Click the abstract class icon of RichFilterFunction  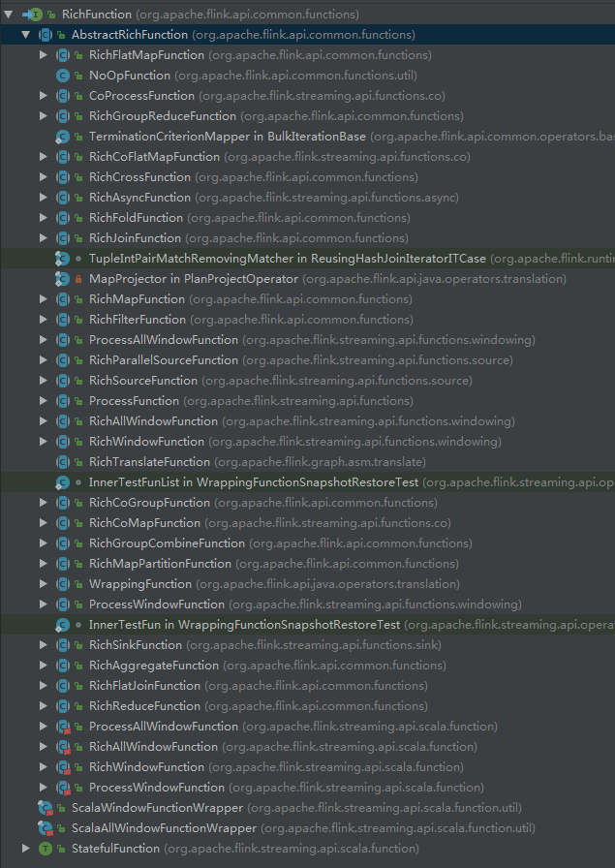pyautogui.click(x=63, y=320)
